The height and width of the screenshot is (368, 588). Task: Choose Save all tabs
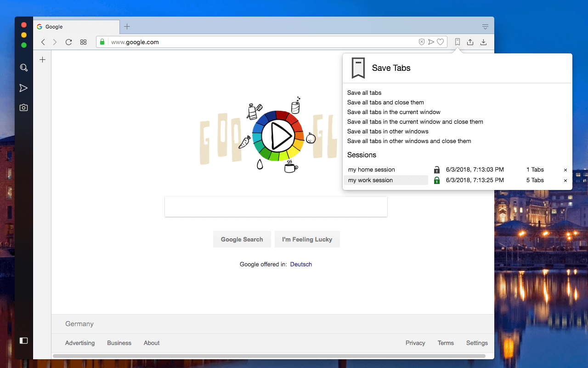(x=364, y=93)
